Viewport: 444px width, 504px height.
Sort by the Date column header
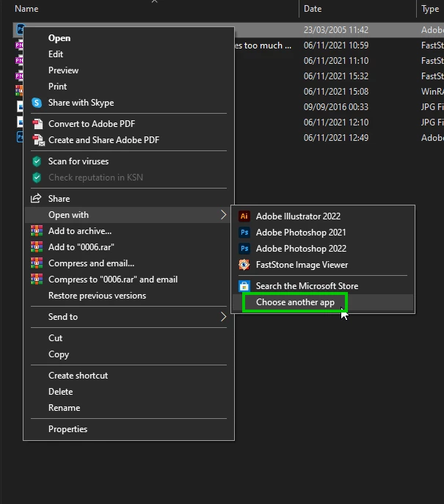pos(313,9)
